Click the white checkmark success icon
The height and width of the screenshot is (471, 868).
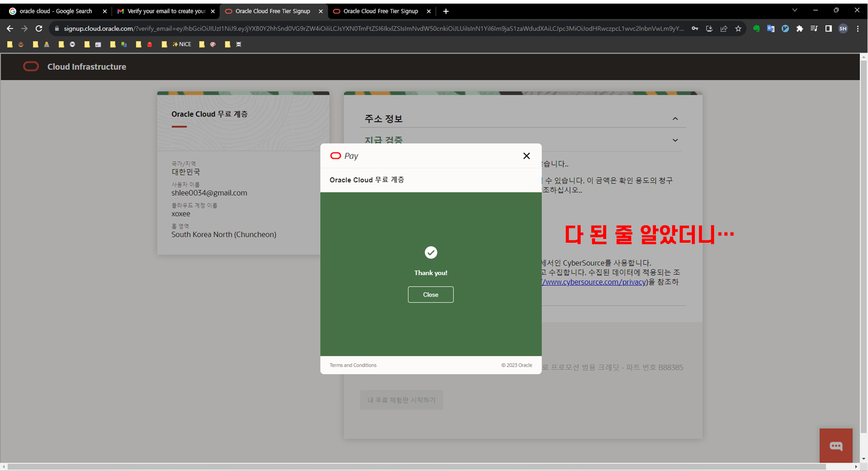(x=431, y=252)
